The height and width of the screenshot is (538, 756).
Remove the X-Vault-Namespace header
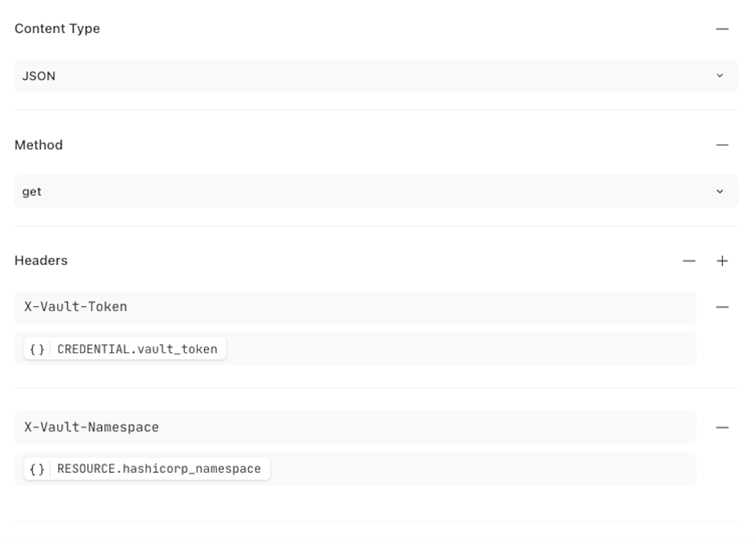click(722, 427)
